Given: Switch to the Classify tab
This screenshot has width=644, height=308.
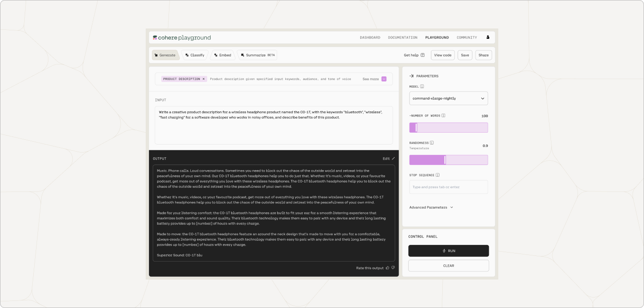Looking at the screenshot, I should [x=195, y=55].
